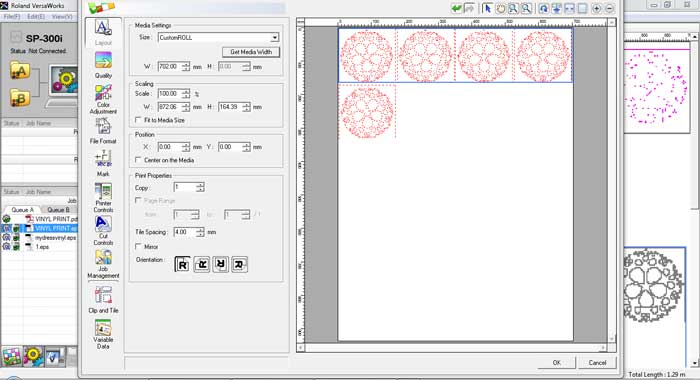Adjust the Scale percent stepper
Image resolution: width=700 pixels, height=380 pixels.
click(186, 94)
